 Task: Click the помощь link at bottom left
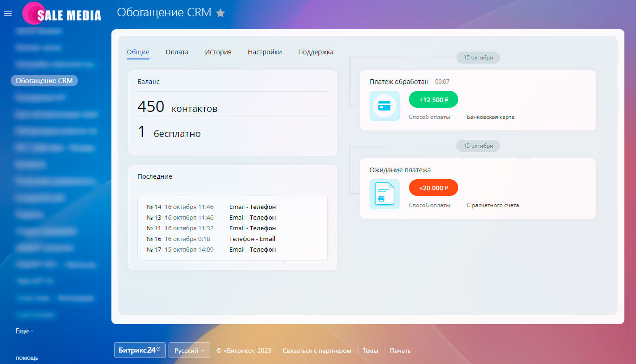(26, 357)
